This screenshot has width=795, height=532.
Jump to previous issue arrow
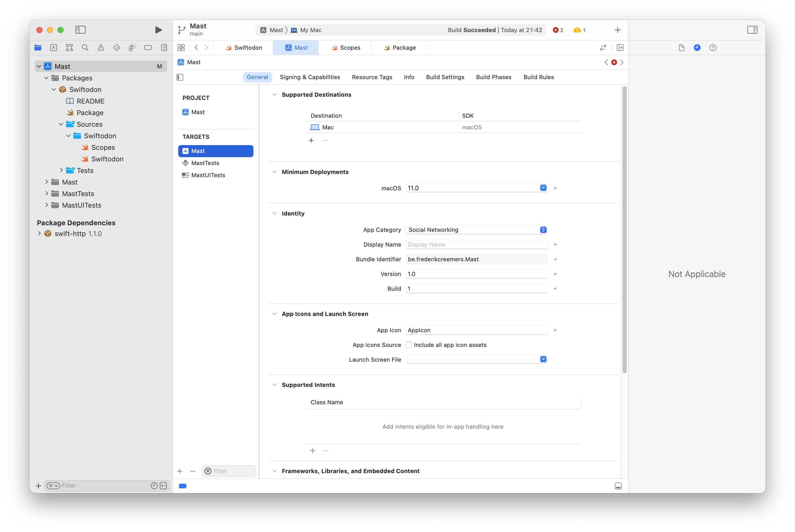(606, 62)
